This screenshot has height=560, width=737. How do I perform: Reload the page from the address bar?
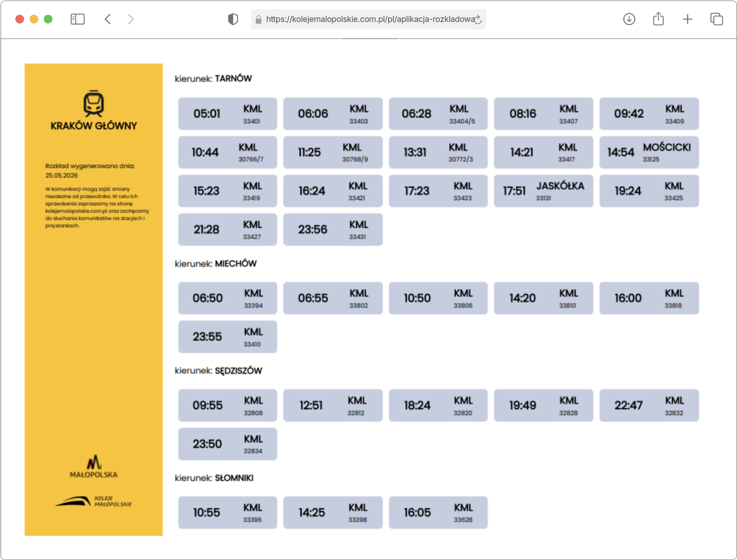tap(478, 19)
